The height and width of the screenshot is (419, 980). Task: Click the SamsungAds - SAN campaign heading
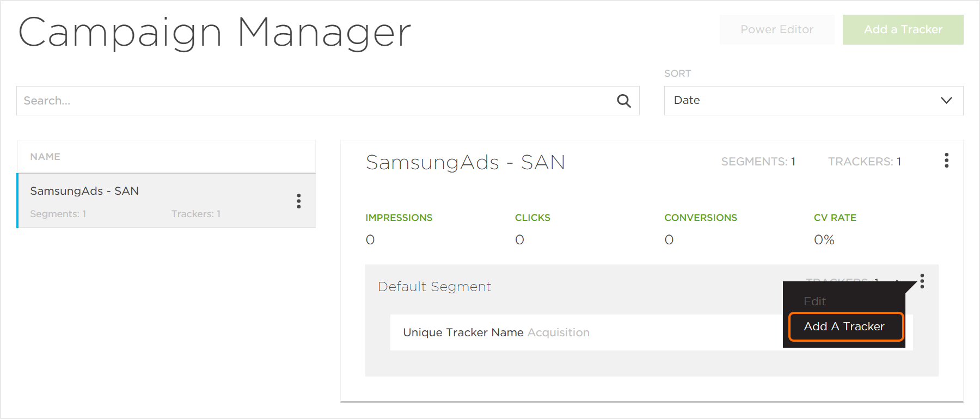coord(465,162)
